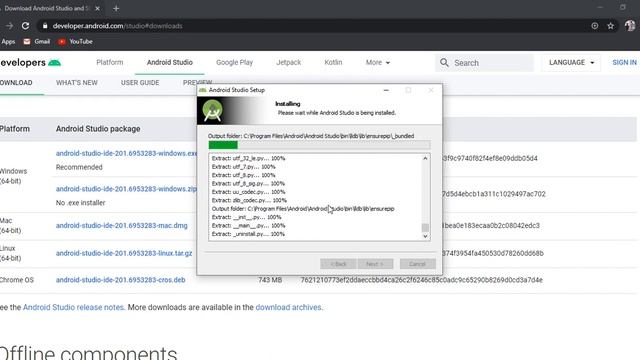Open the Jetpack nav item
The height and width of the screenshot is (360, 640).
point(289,62)
